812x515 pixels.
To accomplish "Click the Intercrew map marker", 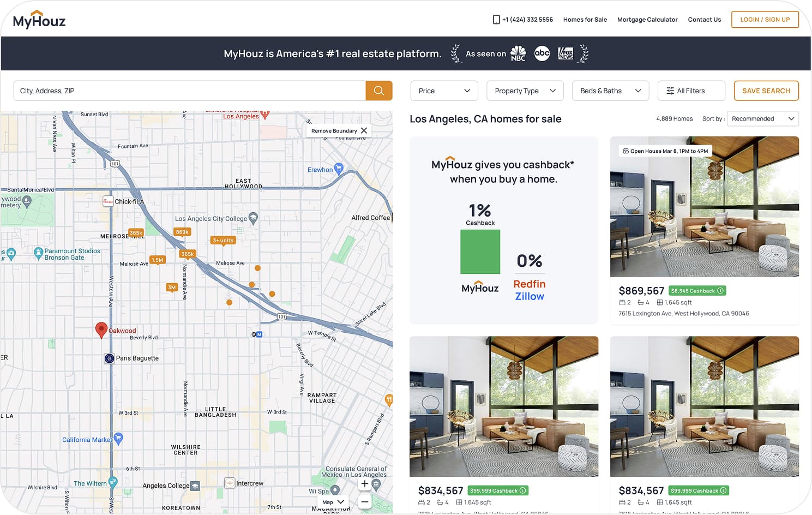I will click(230, 483).
